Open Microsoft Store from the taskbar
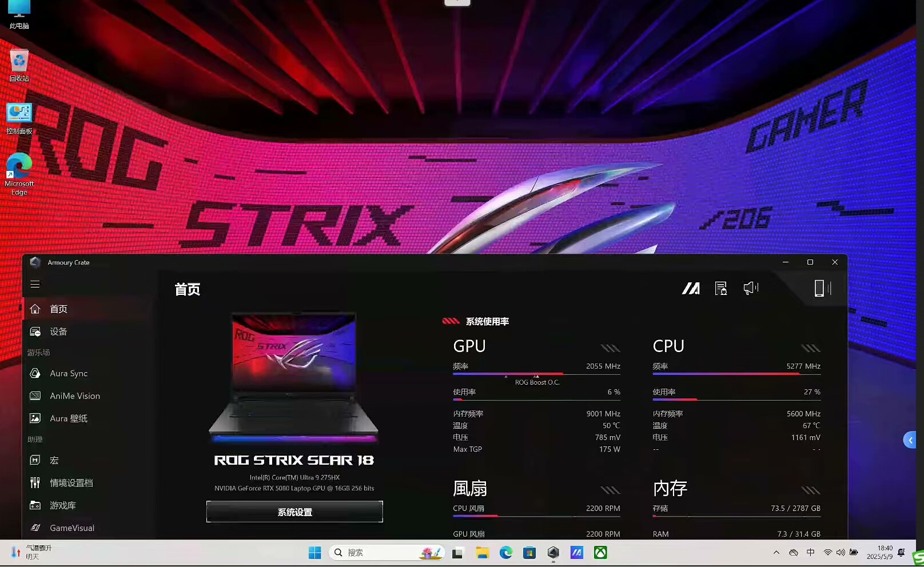 coord(529,553)
